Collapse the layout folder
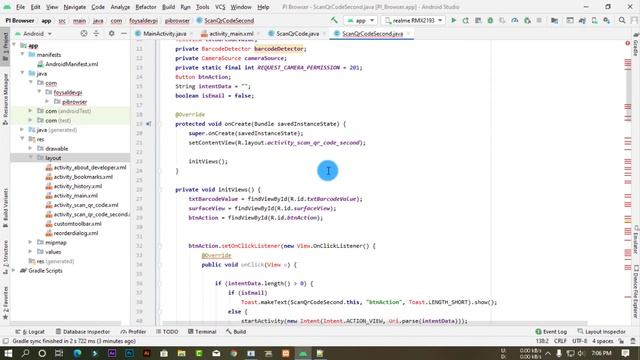The image size is (640, 360). click(x=30, y=158)
